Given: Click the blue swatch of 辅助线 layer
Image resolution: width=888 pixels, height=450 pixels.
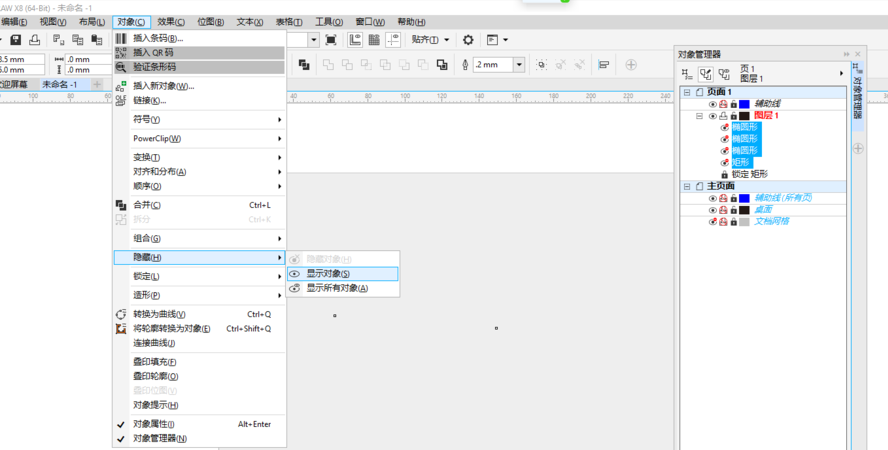Looking at the screenshot, I should 744,104.
